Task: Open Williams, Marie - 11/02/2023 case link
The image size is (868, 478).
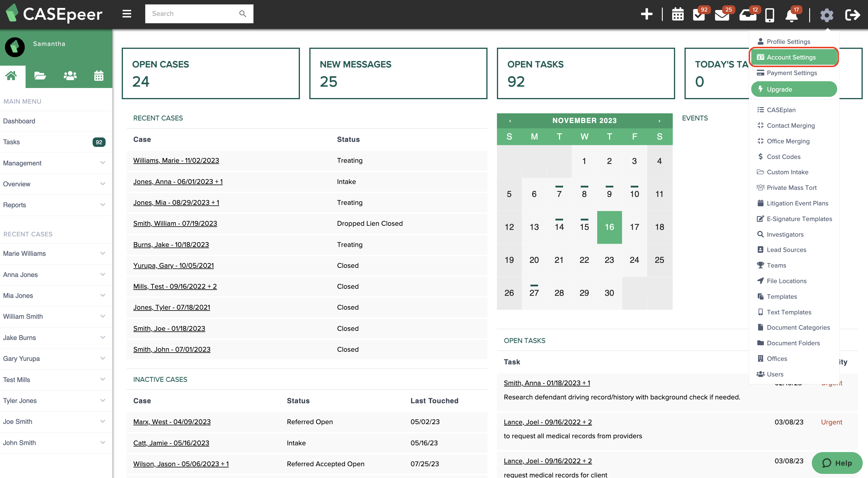Action: (x=176, y=161)
